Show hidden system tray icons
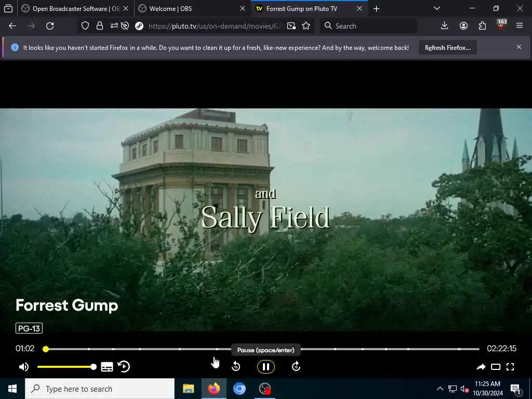532x399 pixels. coord(440,389)
